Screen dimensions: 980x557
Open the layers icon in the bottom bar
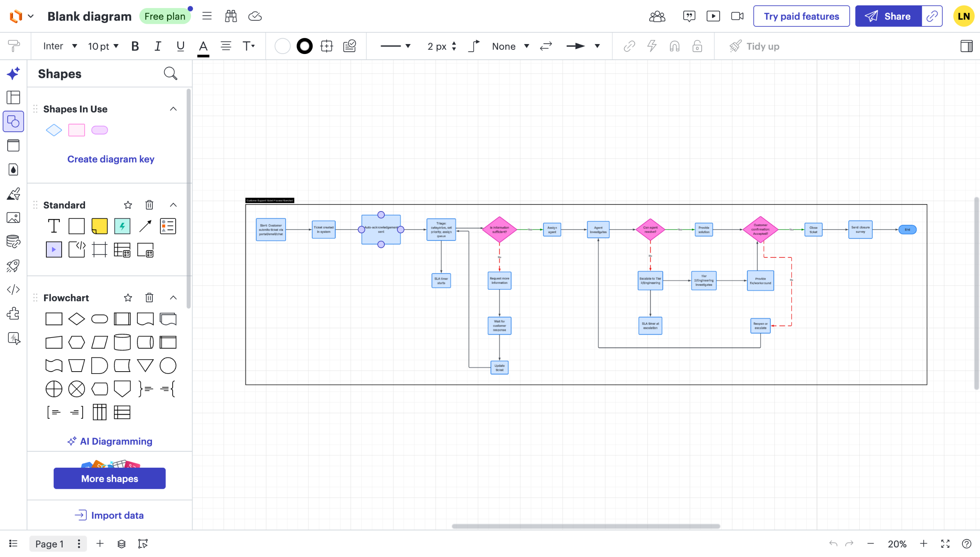tap(121, 544)
